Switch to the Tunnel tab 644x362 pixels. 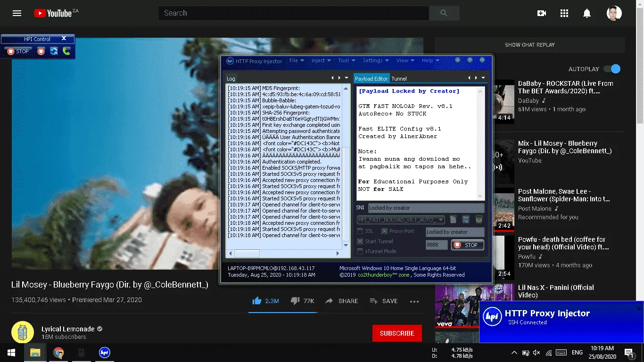click(x=399, y=79)
